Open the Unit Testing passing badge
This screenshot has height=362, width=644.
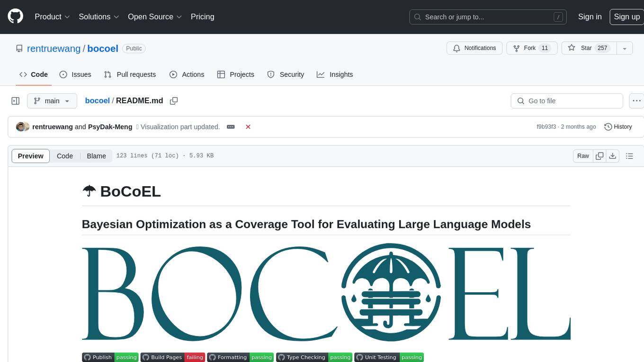(x=389, y=357)
